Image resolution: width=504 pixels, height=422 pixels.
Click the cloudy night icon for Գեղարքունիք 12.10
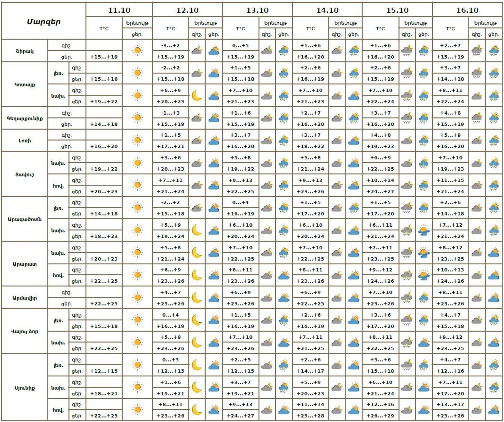(197, 118)
